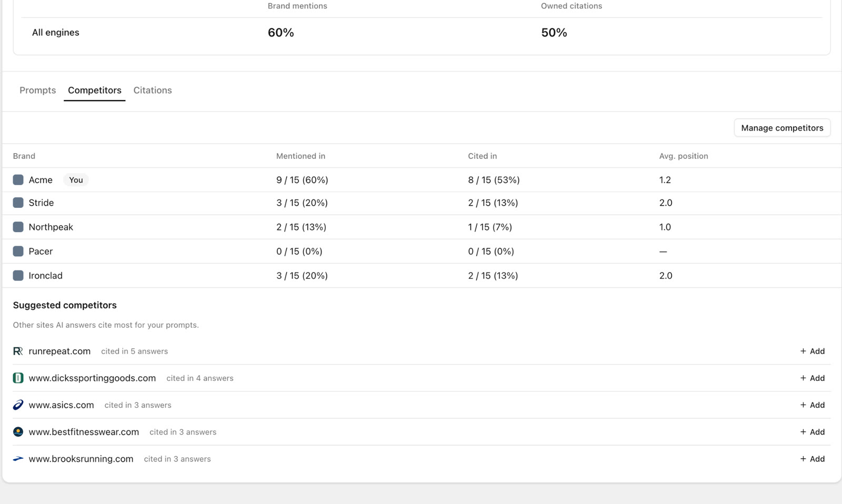This screenshot has height=504, width=842.
Task: Click "cited in 5 answers" text
Action: click(134, 351)
